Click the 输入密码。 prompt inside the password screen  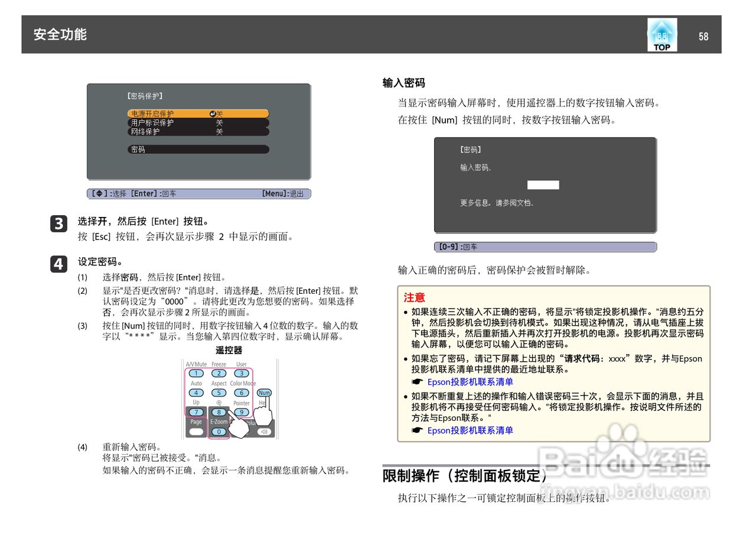pyautogui.click(x=476, y=168)
